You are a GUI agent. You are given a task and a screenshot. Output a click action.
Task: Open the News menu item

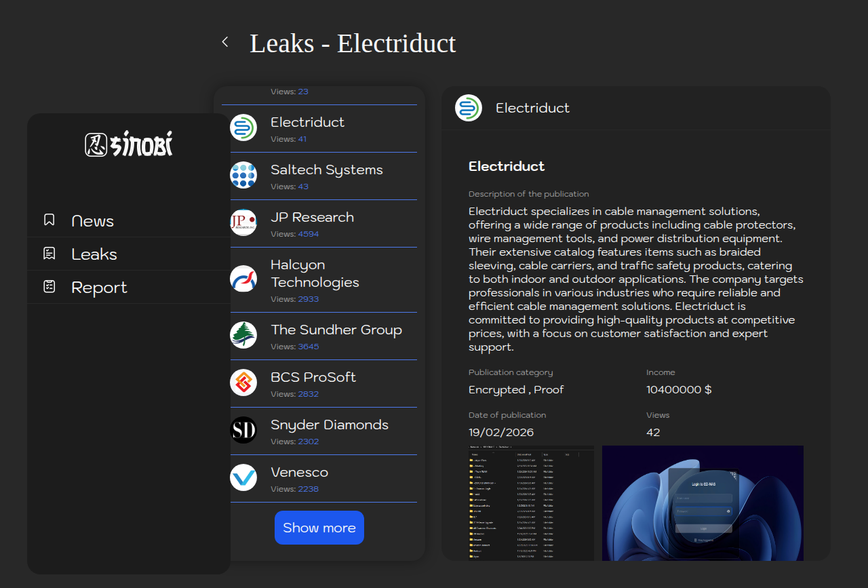(x=93, y=221)
